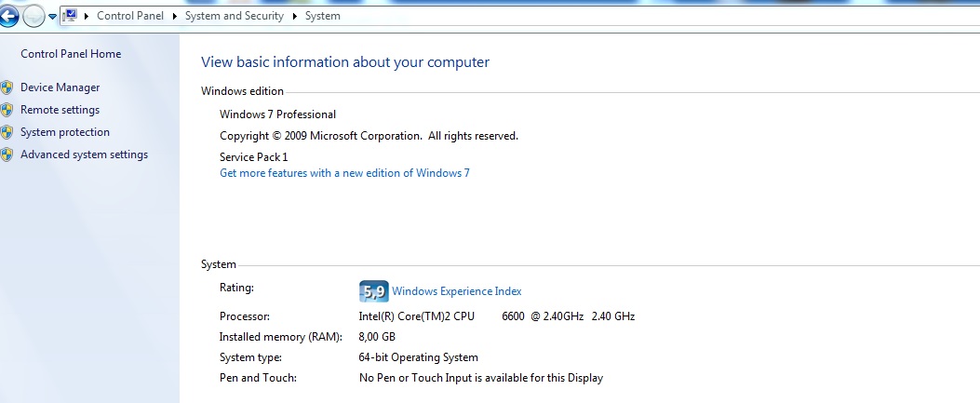Expand arrow after Control Panel breadcrumb
The height and width of the screenshot is (403, 980).
[174, 16]
